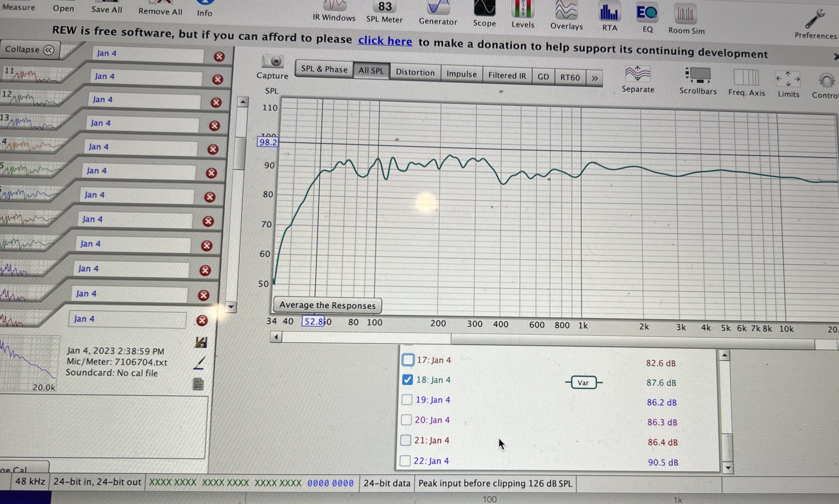Open Preferences wrench icon
The height and width of the screenshot is (504, 839).
815,24
